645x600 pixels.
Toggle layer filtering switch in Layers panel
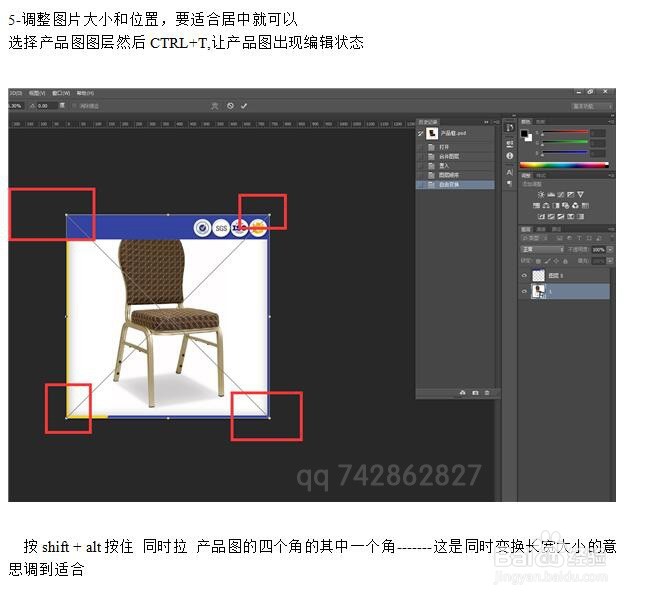click(x=612, y=237)
